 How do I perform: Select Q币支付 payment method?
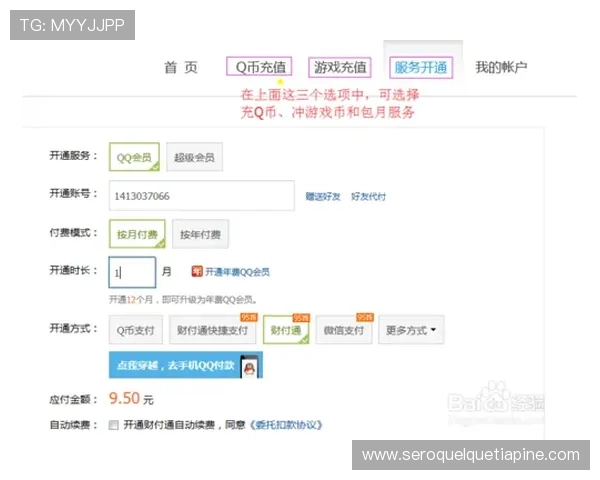point(135,330)
